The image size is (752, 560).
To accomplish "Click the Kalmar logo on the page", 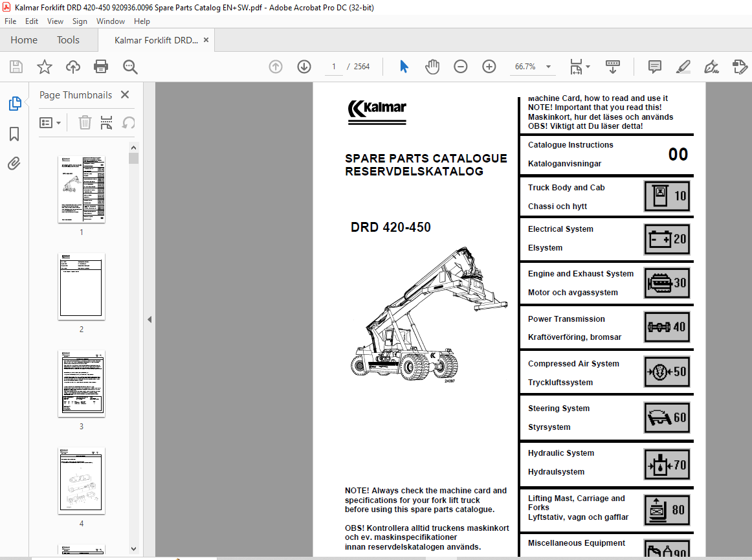I will point(377,112).
